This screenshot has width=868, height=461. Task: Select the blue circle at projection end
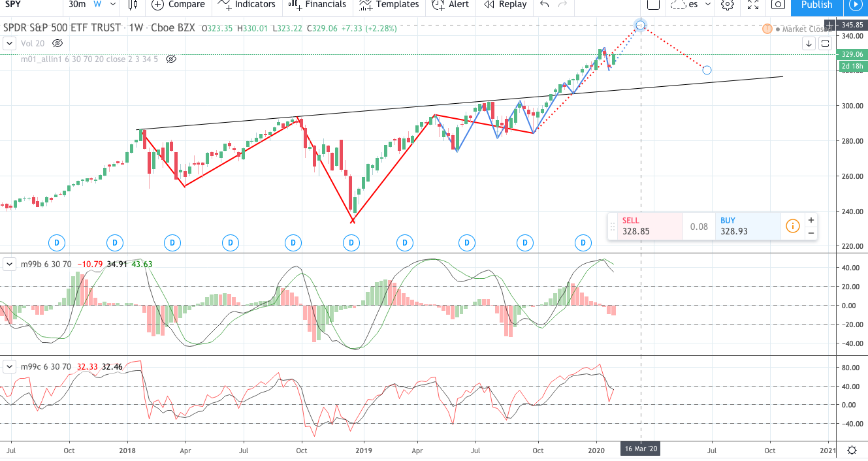[706, 70]
